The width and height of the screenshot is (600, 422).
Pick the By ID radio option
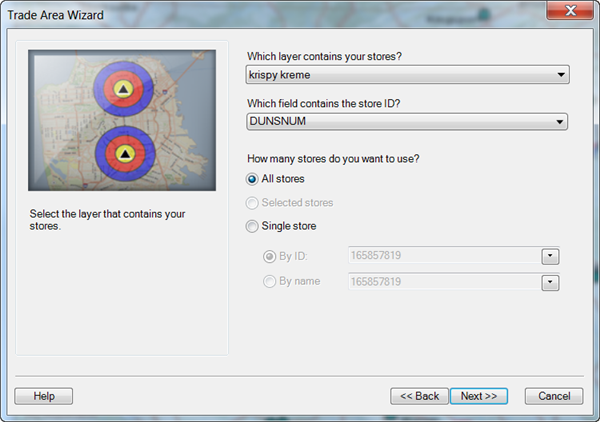point(269,256)
